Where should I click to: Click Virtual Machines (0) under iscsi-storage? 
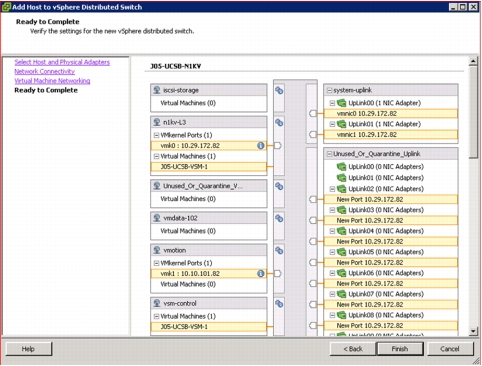click(188, 103)
